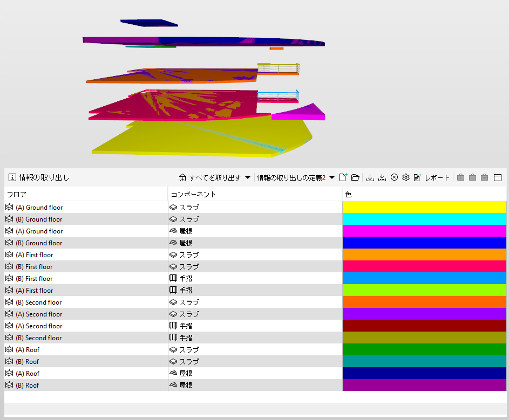Pick the violet swatch for (B) Roof roof row
Image resolution: width=509 pixels, height=420 pixels.
(424, 385)
